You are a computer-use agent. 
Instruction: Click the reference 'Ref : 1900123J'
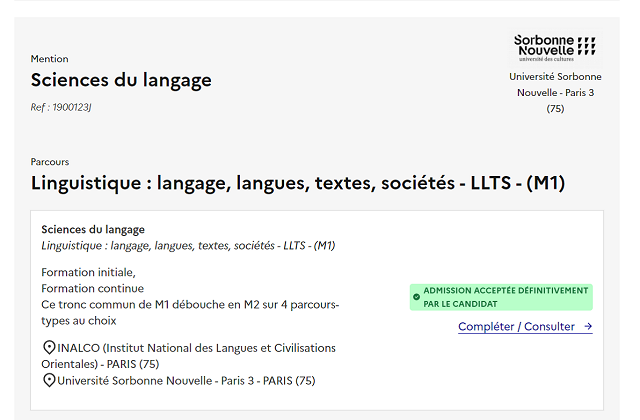[x=61, y=107]
